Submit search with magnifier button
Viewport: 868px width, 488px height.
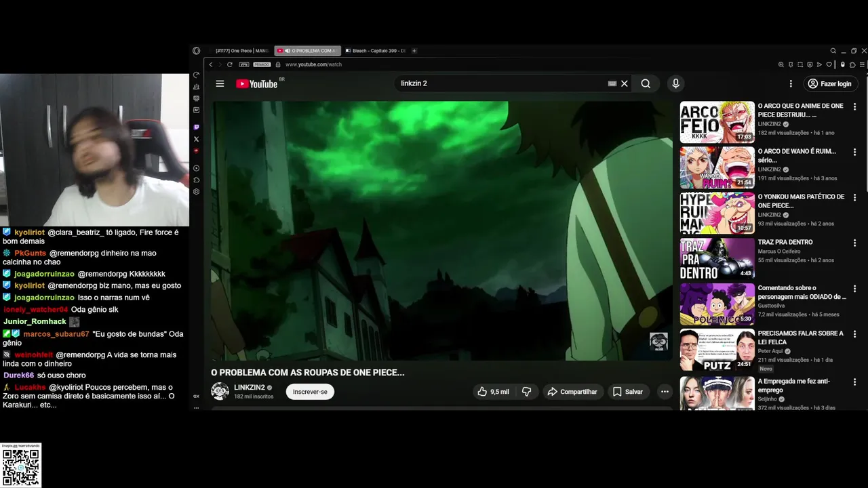click(646, 83)
